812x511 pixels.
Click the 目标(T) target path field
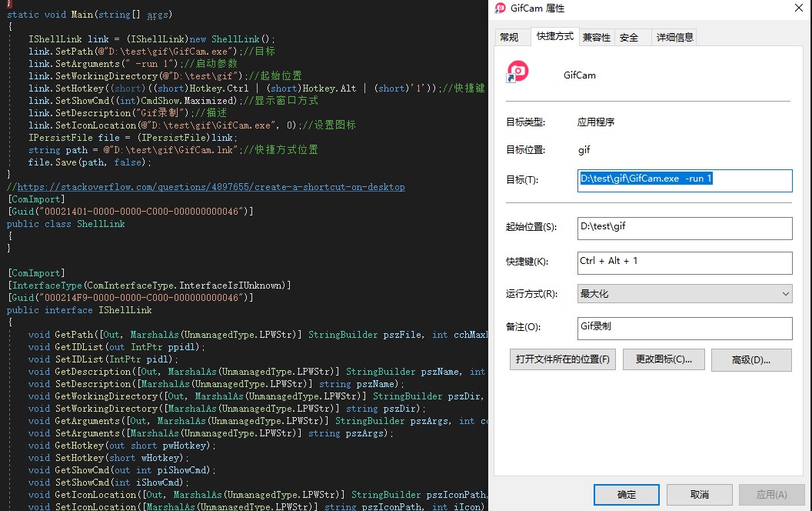point(684,181)
